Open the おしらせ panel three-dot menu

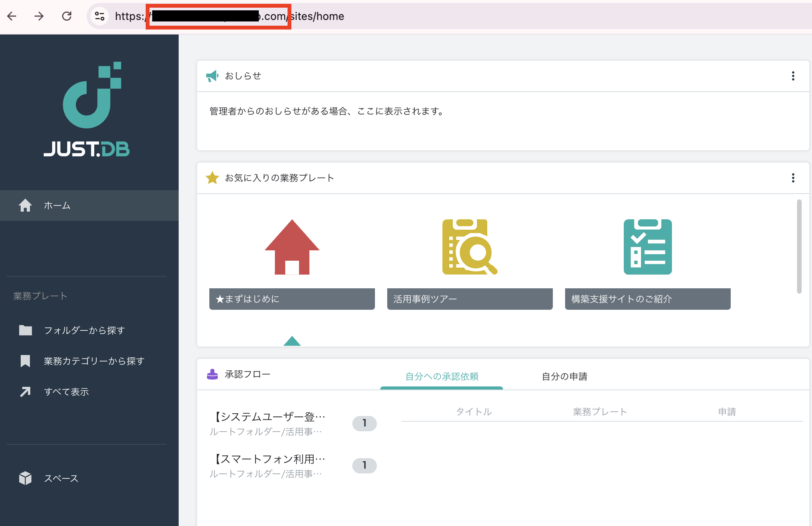point(793,76)
